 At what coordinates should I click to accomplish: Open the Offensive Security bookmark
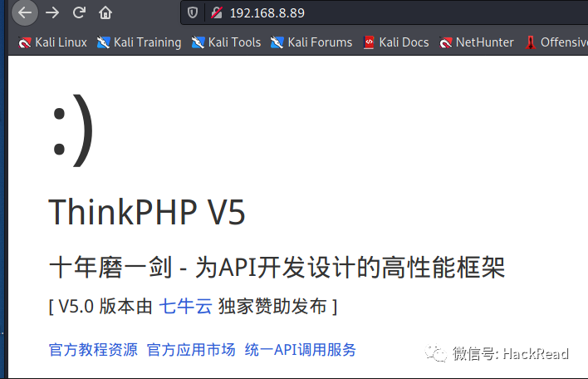[556, 42]
